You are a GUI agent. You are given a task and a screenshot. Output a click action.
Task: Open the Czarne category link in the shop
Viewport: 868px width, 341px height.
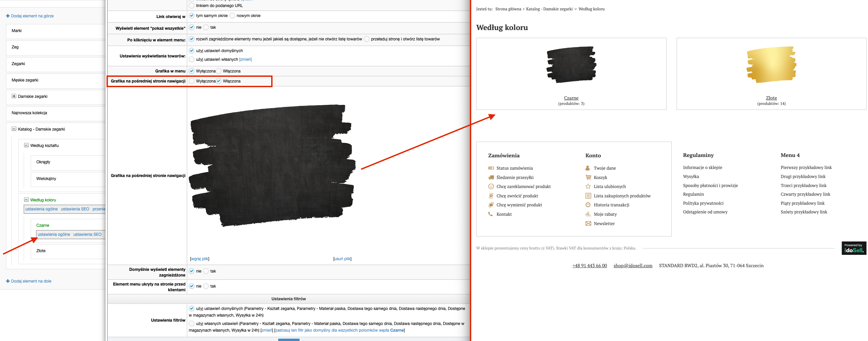click(571, 98)
